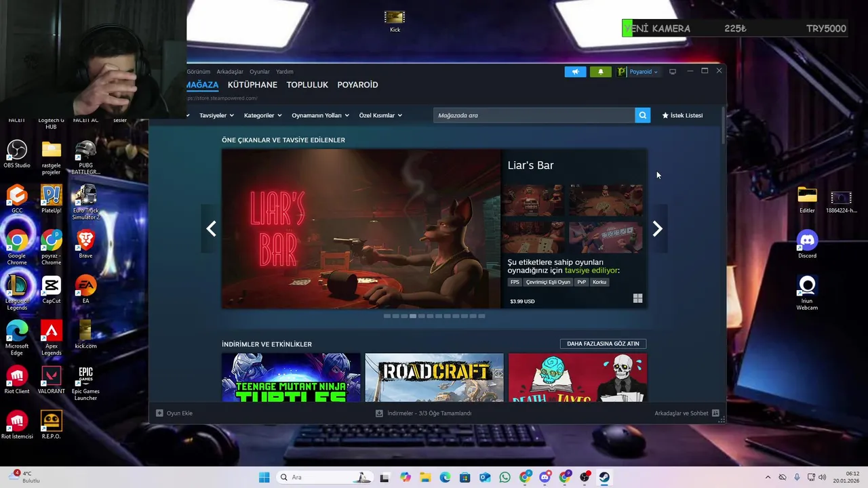Expand the Tavsiyeler store dropdown

[216, 115]
